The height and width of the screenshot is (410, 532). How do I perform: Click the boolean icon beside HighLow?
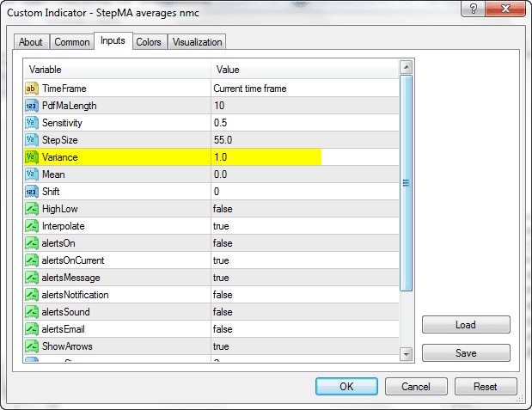(32, 209)
